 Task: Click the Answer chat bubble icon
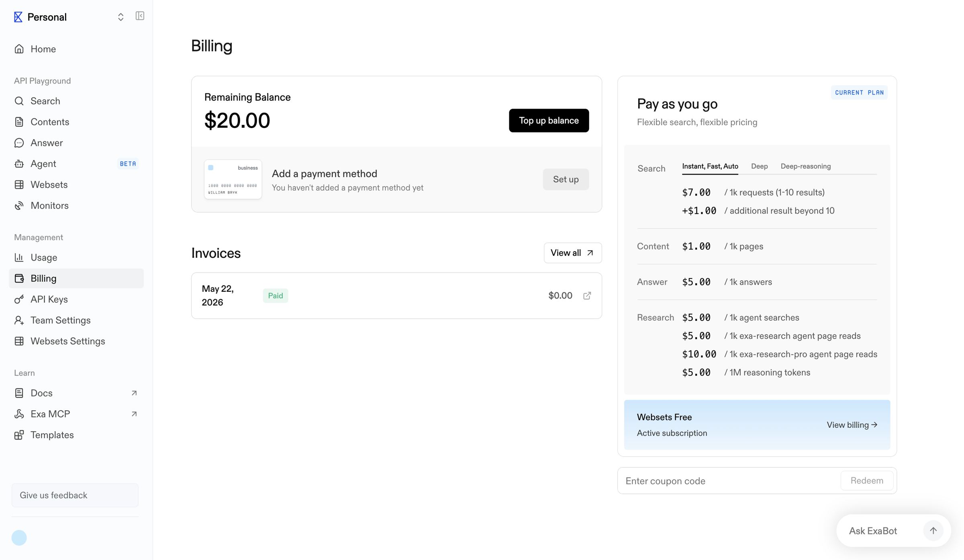[19, 143]
